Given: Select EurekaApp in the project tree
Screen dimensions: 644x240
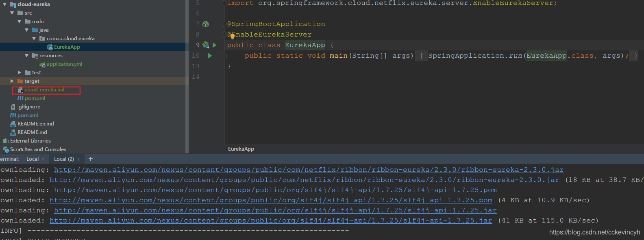Looking at the screenshot, I should pyautogui.click(x=67, y=47).
